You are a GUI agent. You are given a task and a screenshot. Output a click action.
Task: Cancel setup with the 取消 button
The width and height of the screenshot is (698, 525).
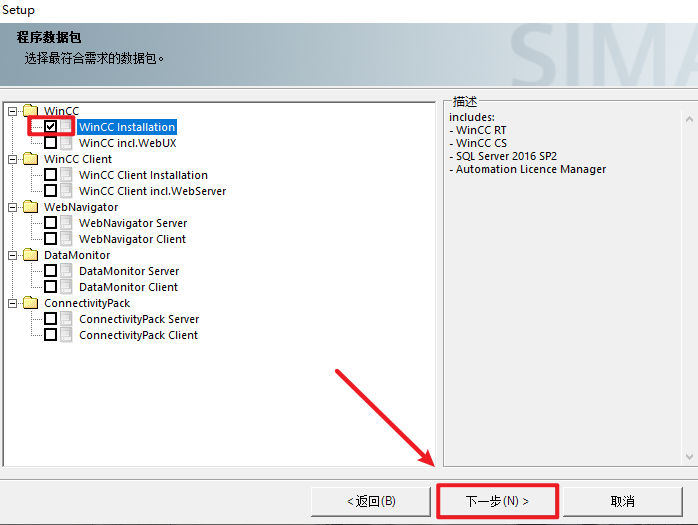click(x=622, y=500)
